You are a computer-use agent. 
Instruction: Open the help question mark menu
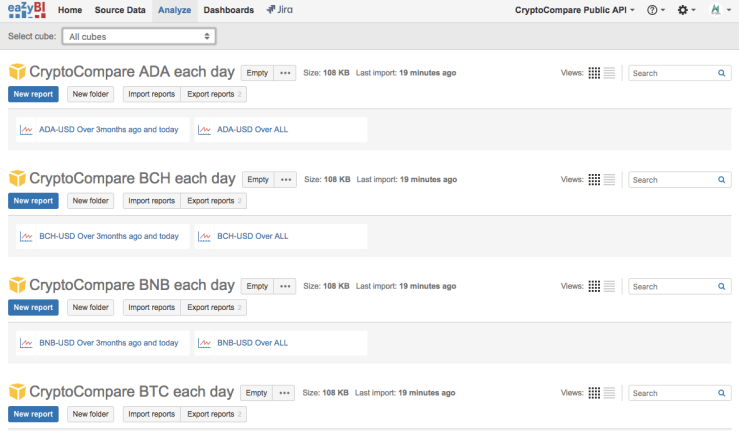(x=656, y=10)
